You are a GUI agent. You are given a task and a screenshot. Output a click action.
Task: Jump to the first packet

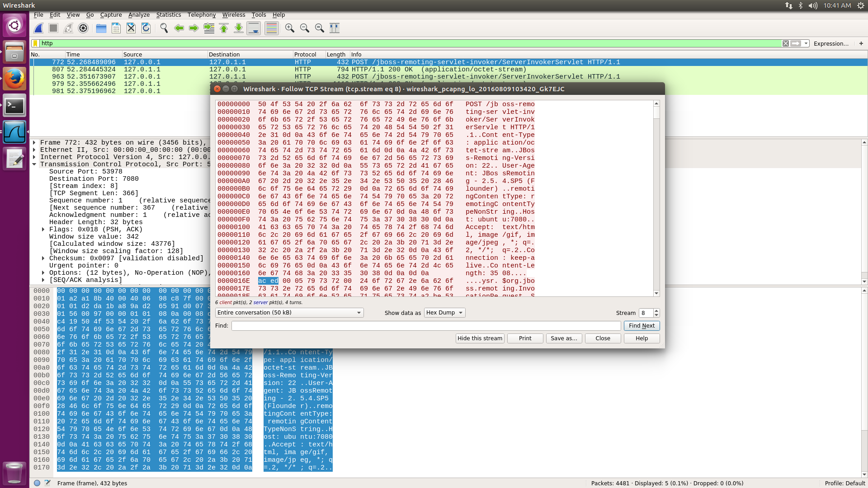224,28
